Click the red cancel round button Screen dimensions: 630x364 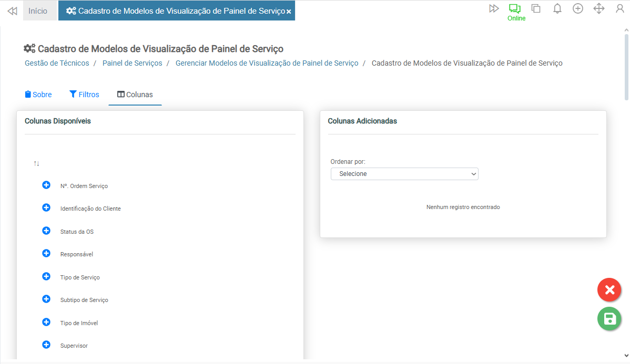tap(609, 290)
